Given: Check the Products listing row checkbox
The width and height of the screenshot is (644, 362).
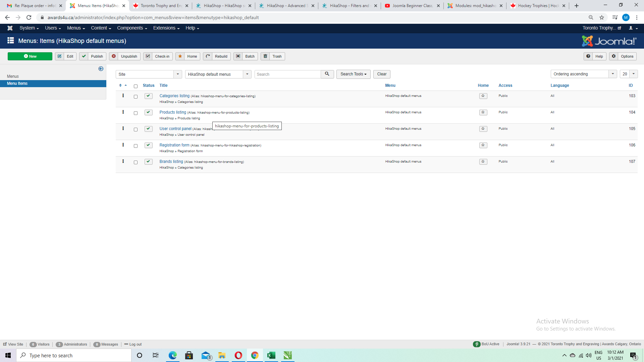Looking at the screenshot, I should click(136, 113).
